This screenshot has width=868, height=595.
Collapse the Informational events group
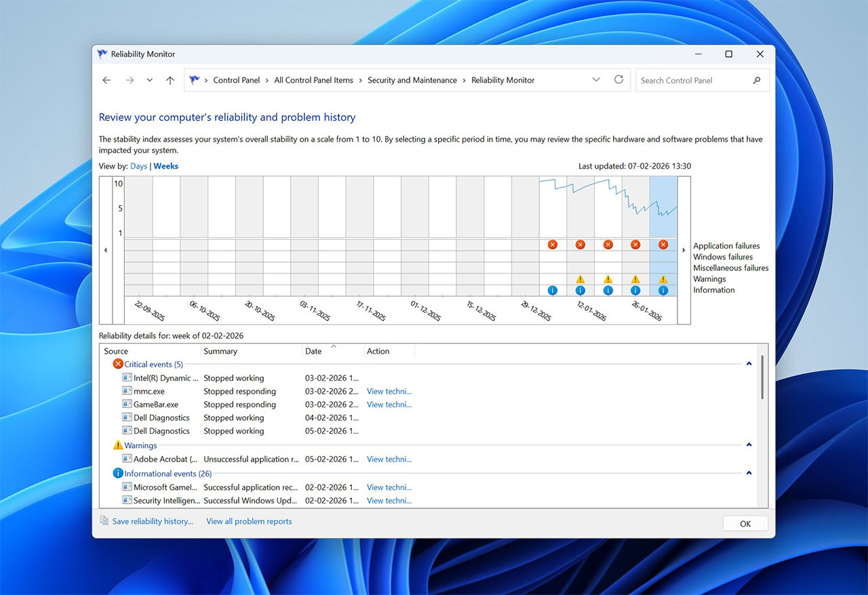[749, 473]
